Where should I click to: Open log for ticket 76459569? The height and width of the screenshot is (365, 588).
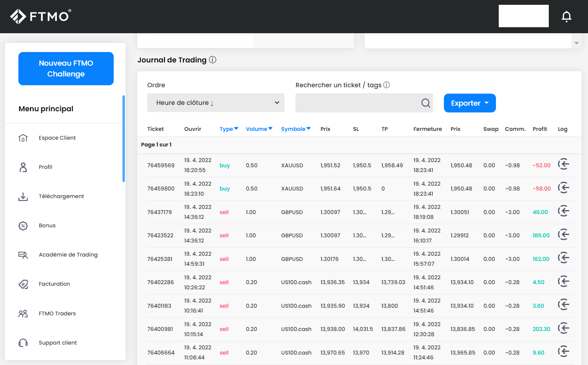tap(564, 164)
